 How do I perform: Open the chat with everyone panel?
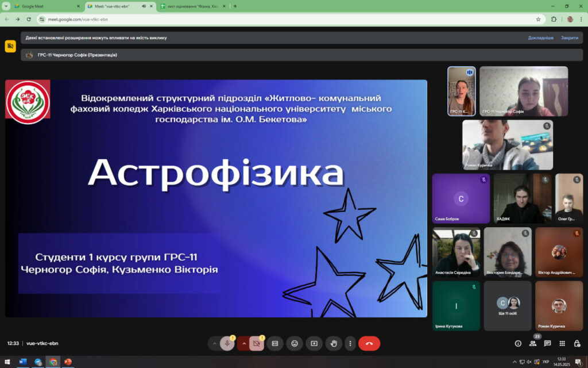pos(547,343)
